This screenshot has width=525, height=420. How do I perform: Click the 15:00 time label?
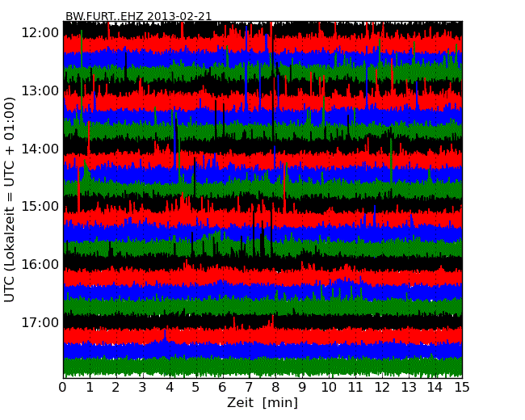click(x=40, y=206)
